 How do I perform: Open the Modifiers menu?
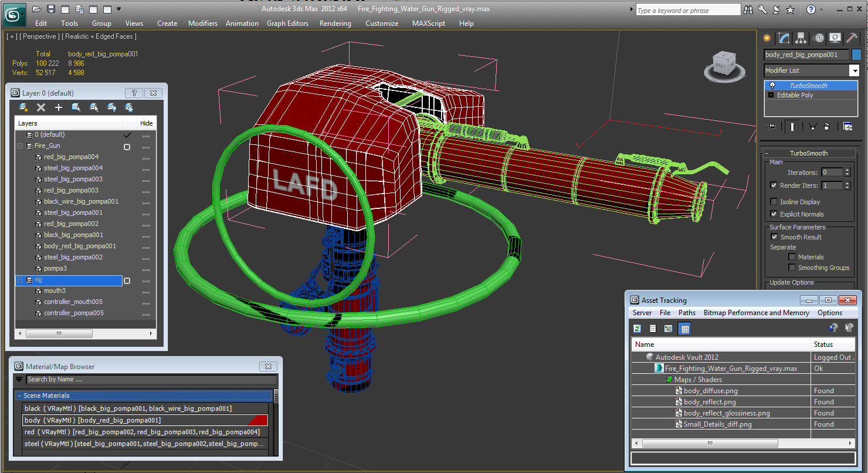tap(203, 23)
